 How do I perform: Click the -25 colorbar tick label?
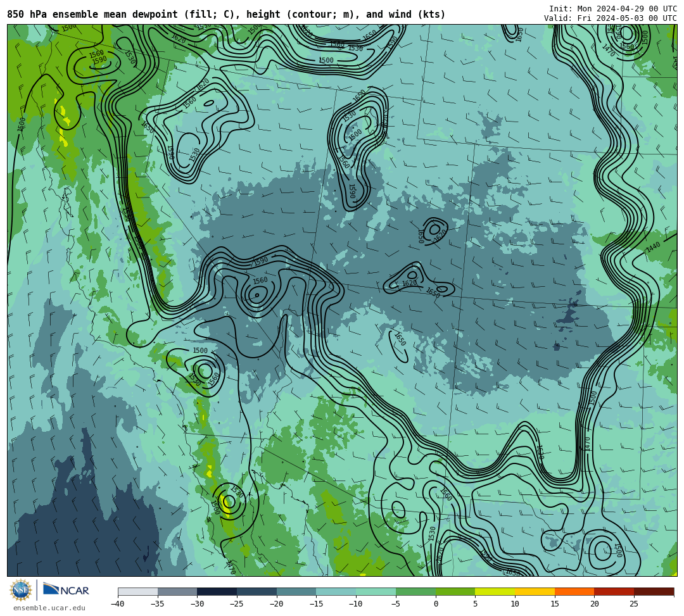coord(237,604)
